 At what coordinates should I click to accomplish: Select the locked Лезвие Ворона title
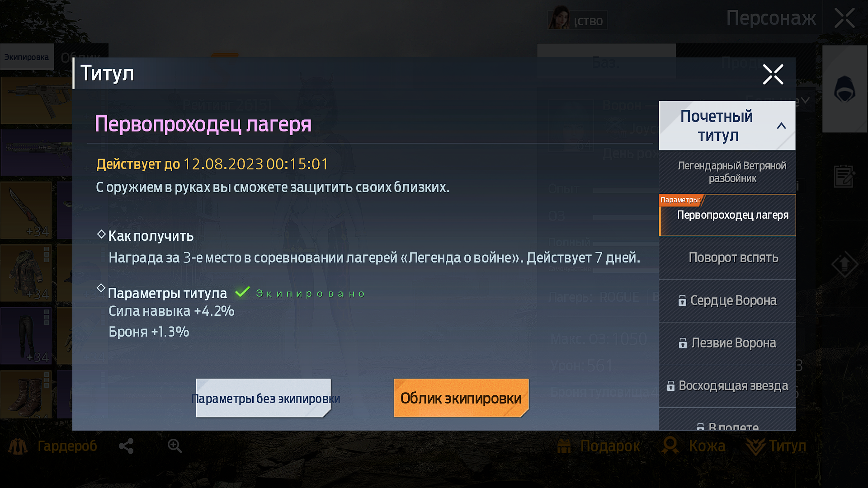click(x=727, y=343)
